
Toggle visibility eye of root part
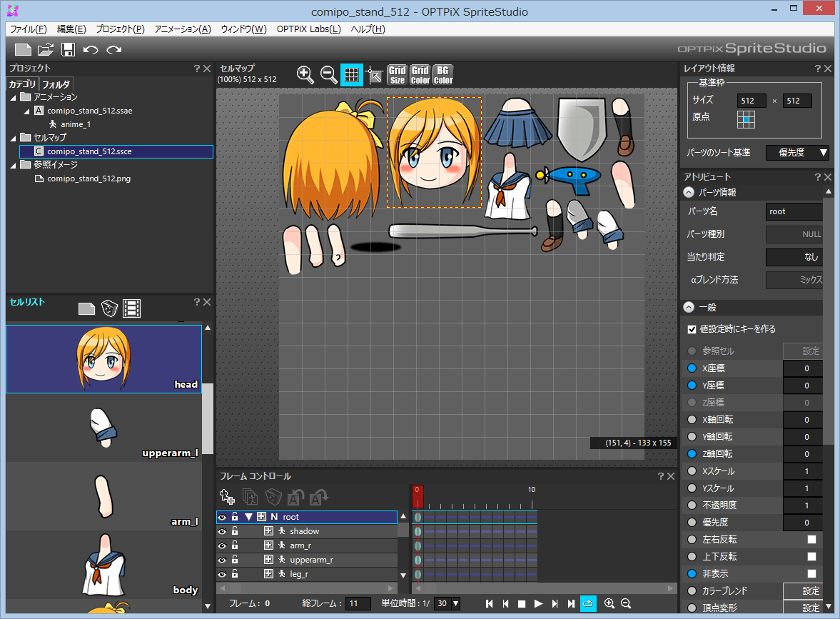coord(222,517)
